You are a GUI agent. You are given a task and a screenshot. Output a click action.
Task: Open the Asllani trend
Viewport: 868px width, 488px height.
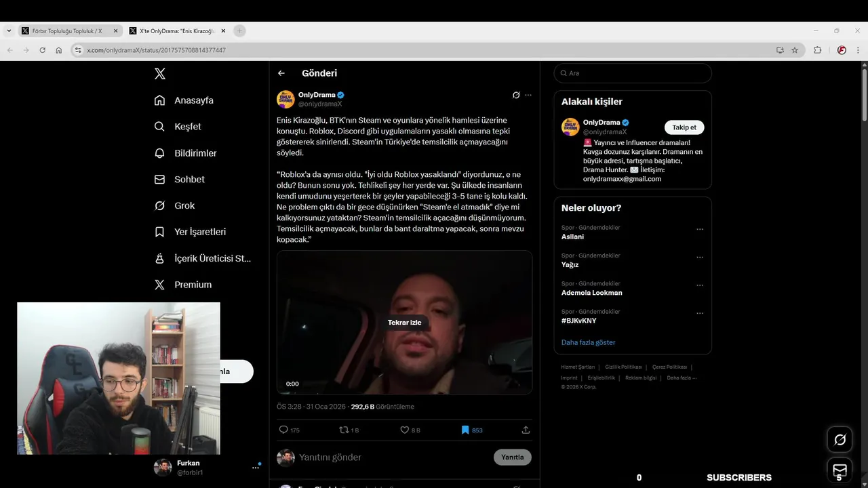(x=572, y=237)
